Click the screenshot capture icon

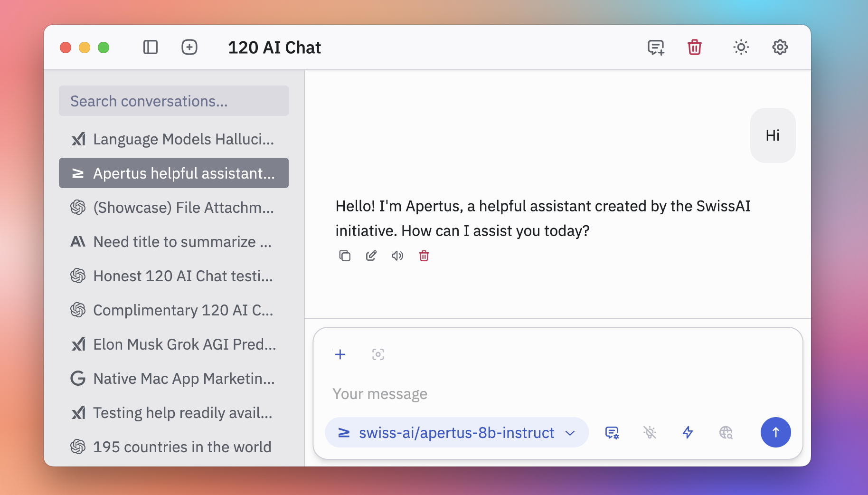(378, 354)
